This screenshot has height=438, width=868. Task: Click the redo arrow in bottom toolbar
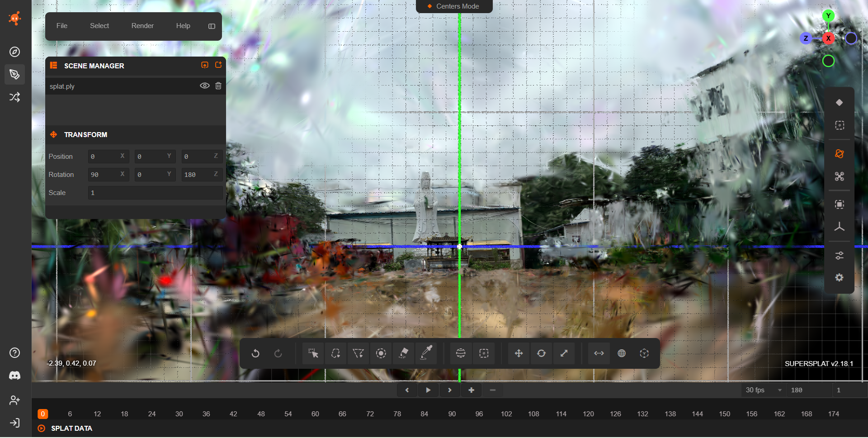[x=278, y=353]
